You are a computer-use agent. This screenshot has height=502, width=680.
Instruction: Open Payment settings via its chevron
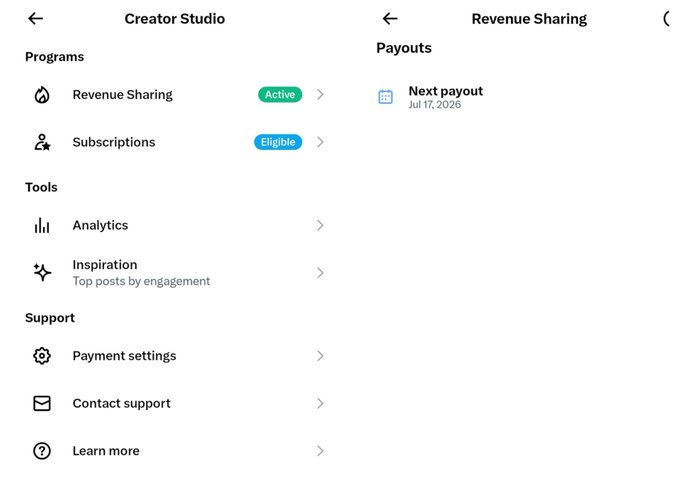click(320, 356)
